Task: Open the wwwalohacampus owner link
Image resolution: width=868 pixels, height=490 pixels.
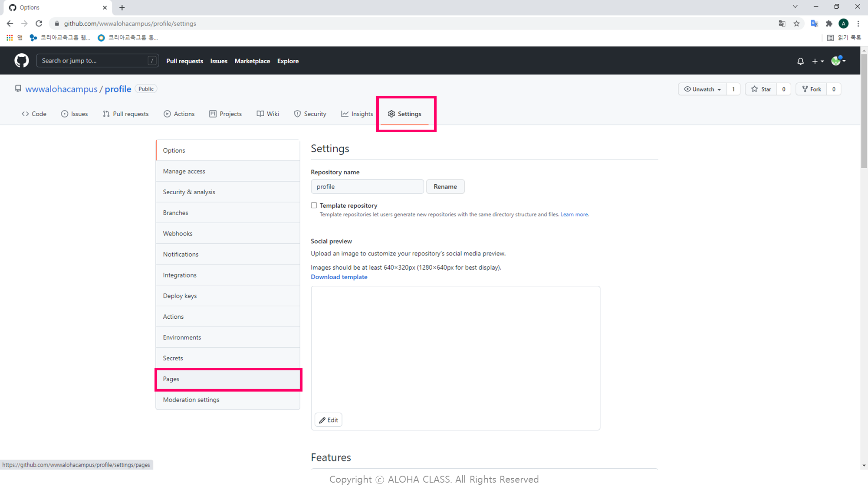Action: click(x=61, y=89)
